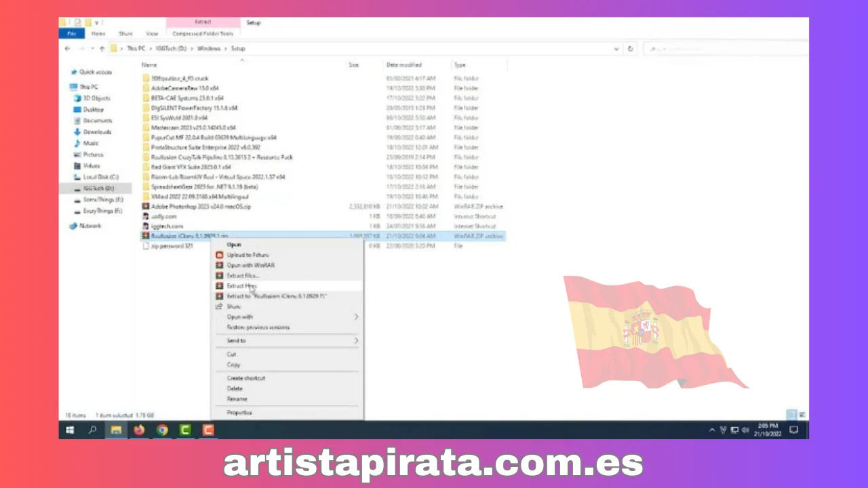
Task: Click the iggtech.com shortcut icon
Action: click(146, 226)
